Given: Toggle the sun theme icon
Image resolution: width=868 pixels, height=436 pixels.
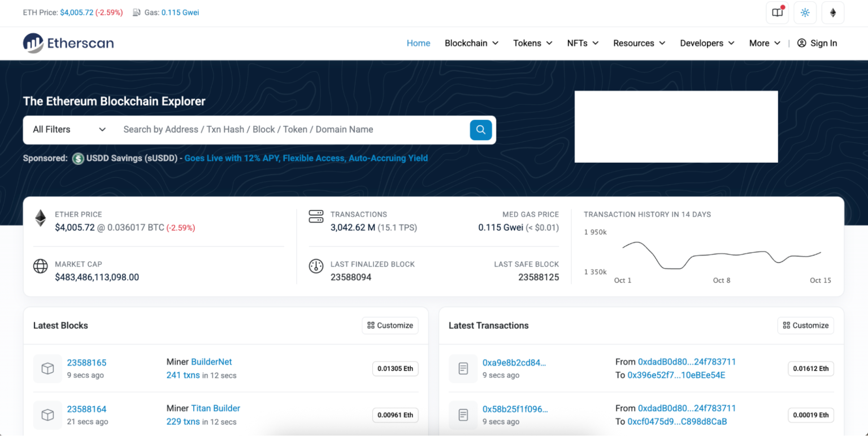Looking at the screenshot, I should 805,12.
